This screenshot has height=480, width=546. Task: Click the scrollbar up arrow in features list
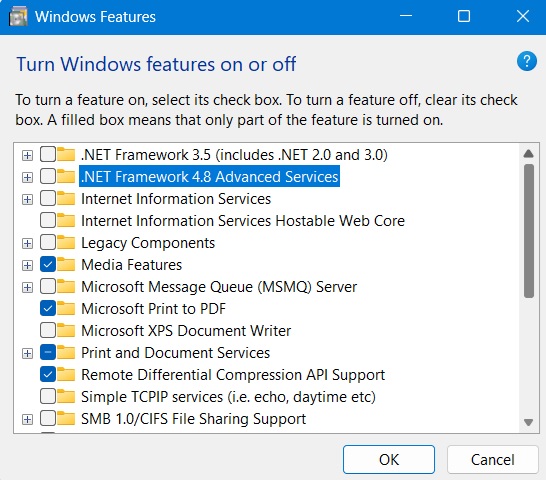pos(529,154)
